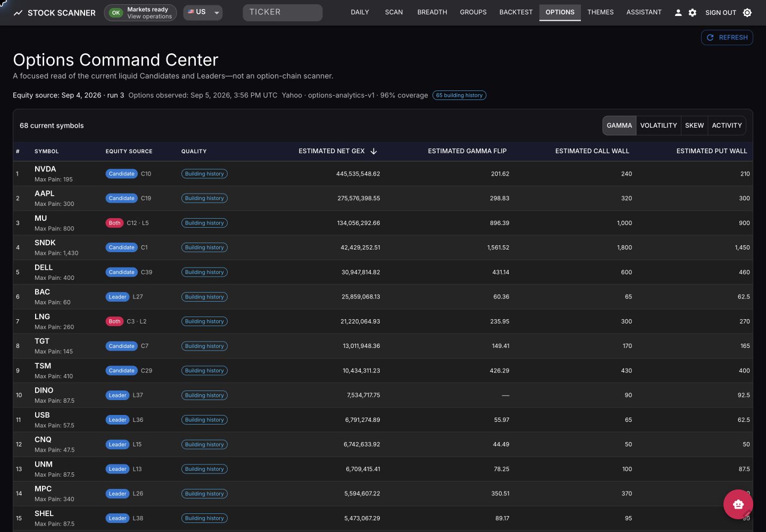Click the REFRESH button
Screen dimensions: 766x532
point(727,37)
